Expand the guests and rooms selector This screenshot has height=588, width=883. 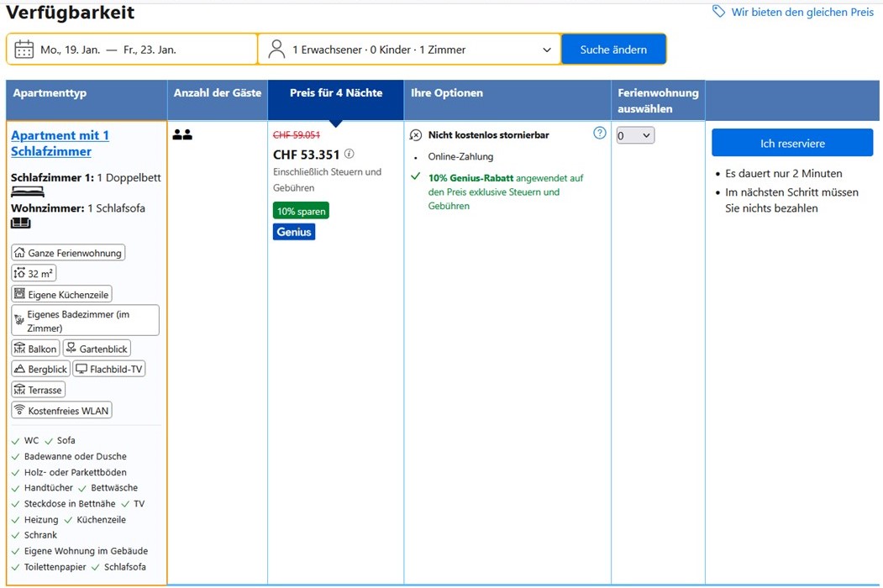pos(409,50)
